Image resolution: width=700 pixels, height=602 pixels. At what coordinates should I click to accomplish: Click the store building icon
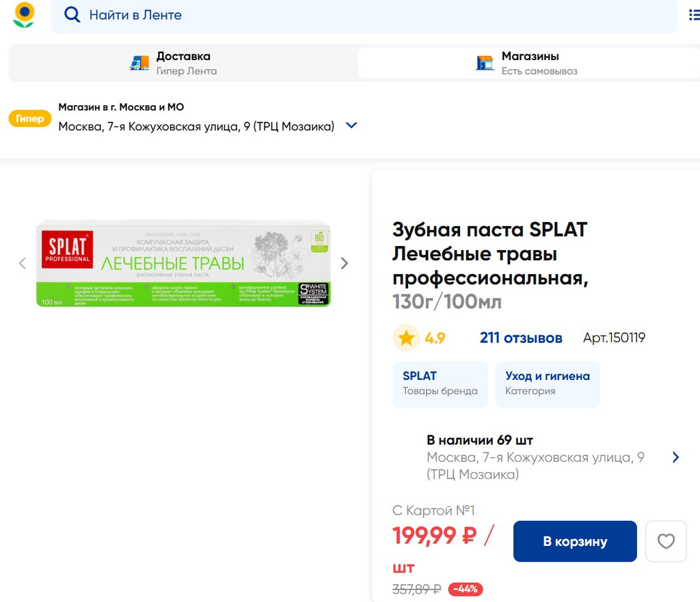pos(485,63)
